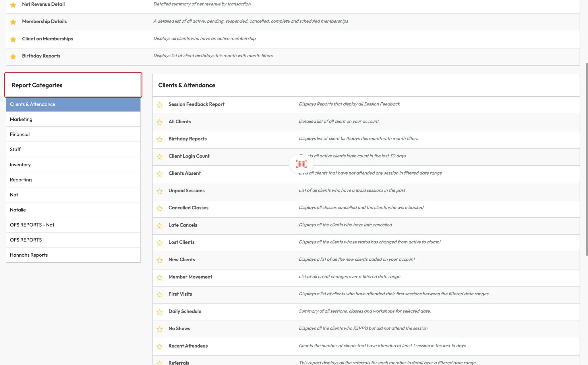This screenshot has width=588, height=365.
Task: Unfavorite the Net Revenue Detail star
Action: (x=13, y=5)
